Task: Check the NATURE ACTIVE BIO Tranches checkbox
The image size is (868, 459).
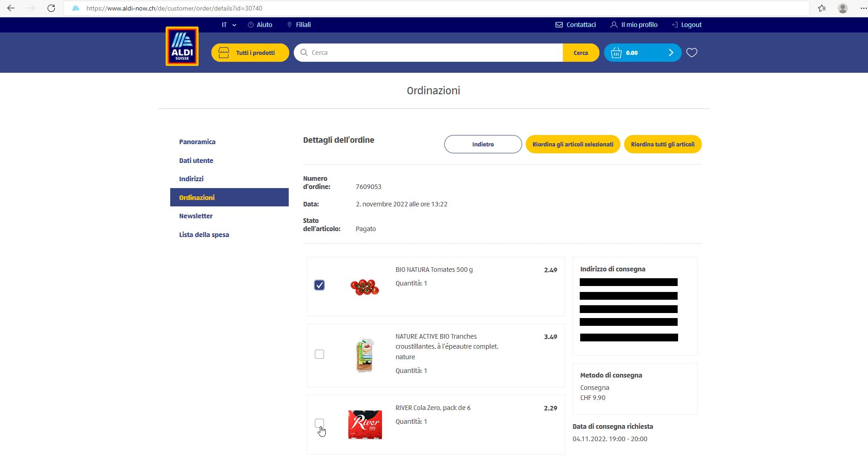Action: tap(319, 354)
